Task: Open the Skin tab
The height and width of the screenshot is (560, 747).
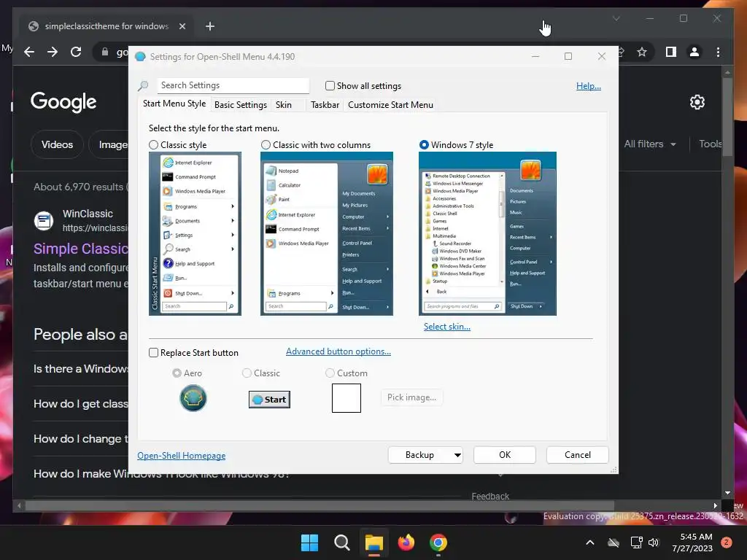Action: pyautogui.click(x=284, y=105)
